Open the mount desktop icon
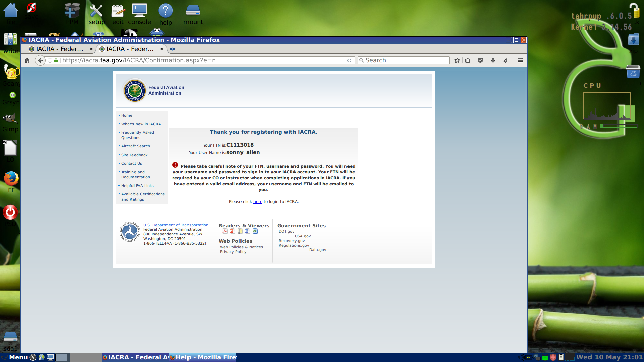 (193, 14)
